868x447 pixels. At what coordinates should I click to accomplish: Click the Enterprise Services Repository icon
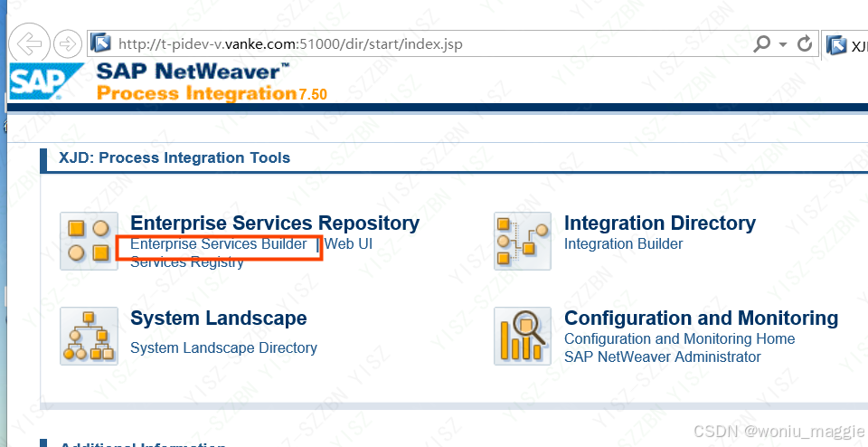pos(89,241)
